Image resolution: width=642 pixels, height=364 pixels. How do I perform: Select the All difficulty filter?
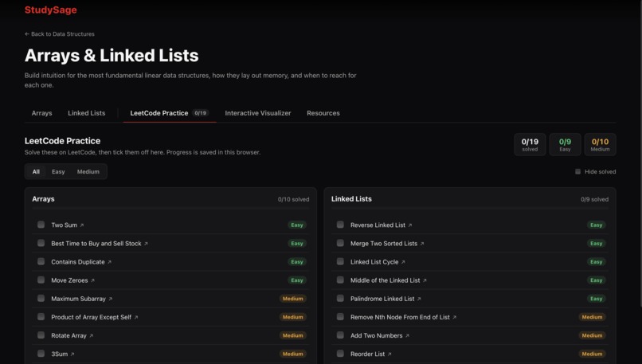[36, 171]
